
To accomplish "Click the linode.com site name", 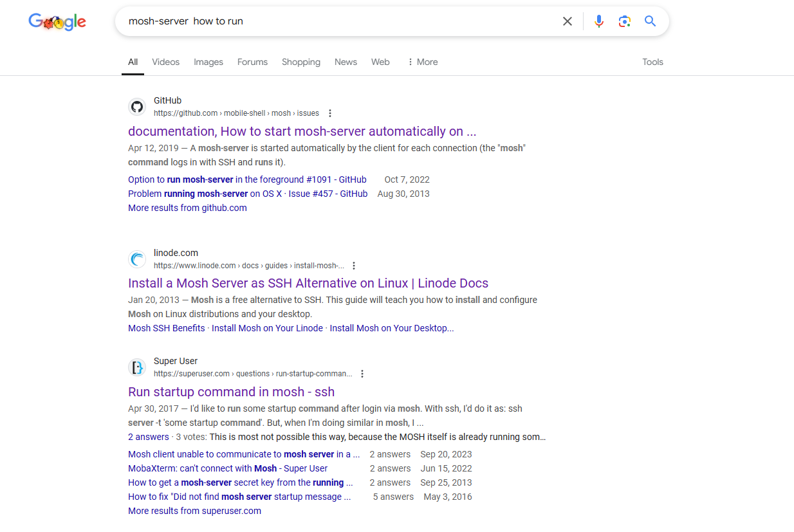I will coord(176,253).
